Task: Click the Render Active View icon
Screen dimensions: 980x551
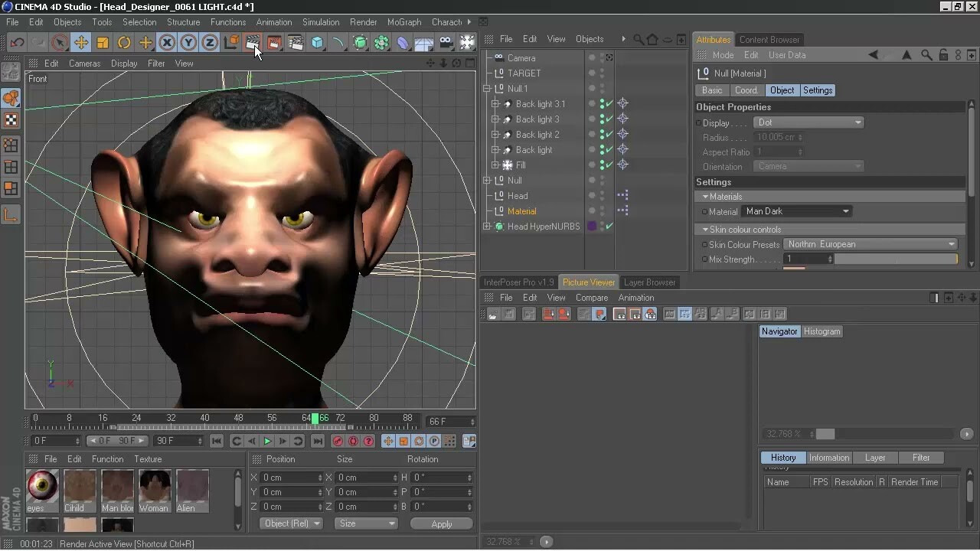Action: click(253, 44)
